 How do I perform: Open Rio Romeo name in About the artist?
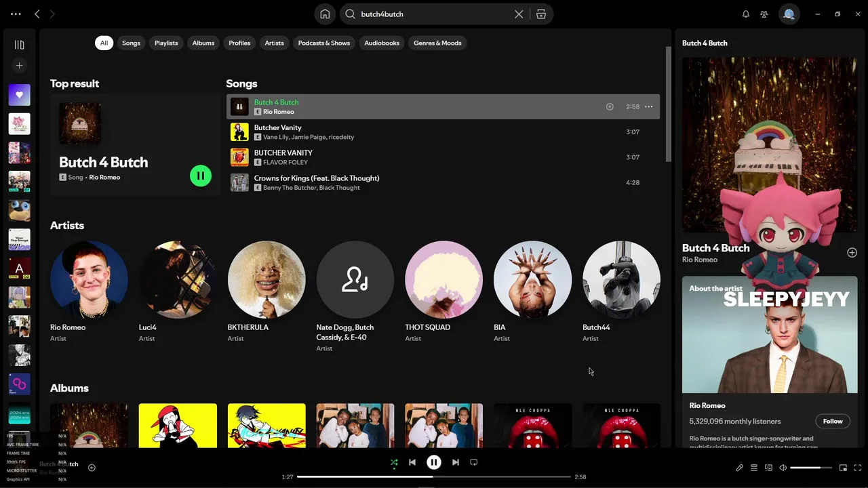[707, 406]
